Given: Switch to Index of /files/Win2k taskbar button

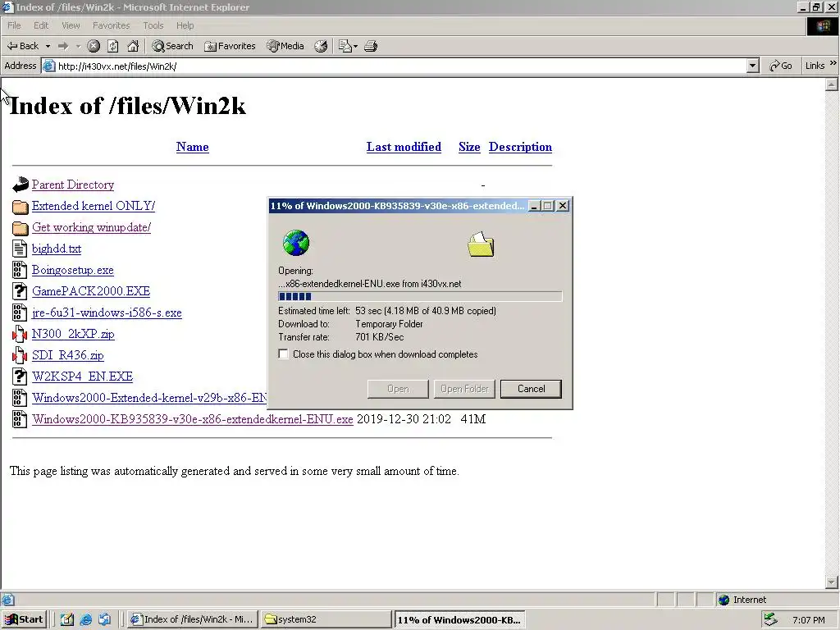Looking at the screenshot, I should point(194,619).
